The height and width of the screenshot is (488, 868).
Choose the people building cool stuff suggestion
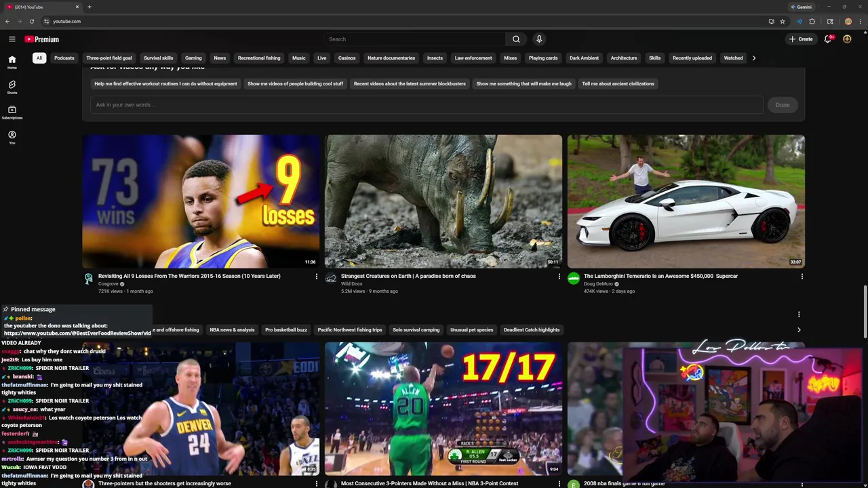coord(295,84)
